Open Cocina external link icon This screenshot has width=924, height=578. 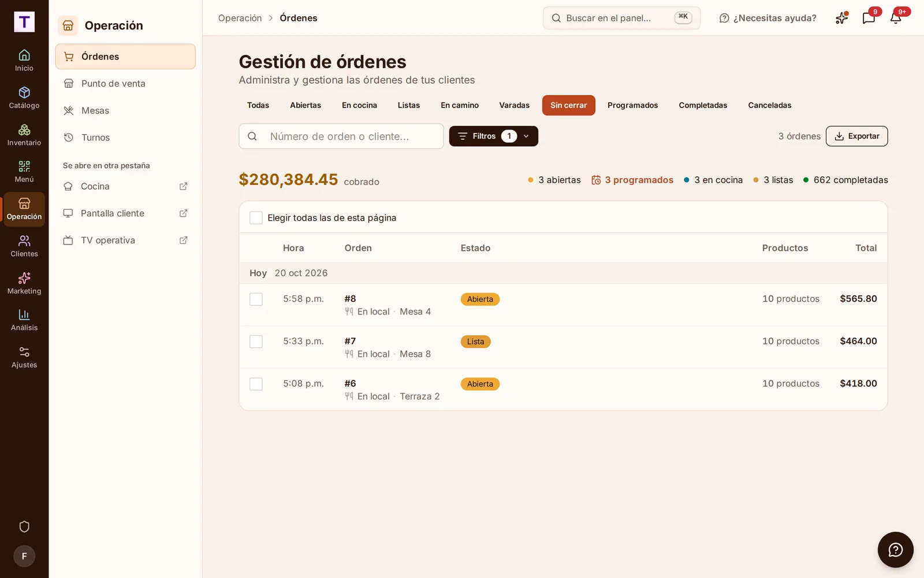tap(184, 186)
